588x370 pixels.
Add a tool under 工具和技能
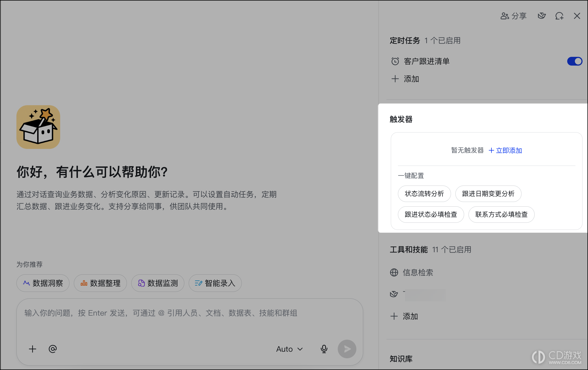coord(404,316)
